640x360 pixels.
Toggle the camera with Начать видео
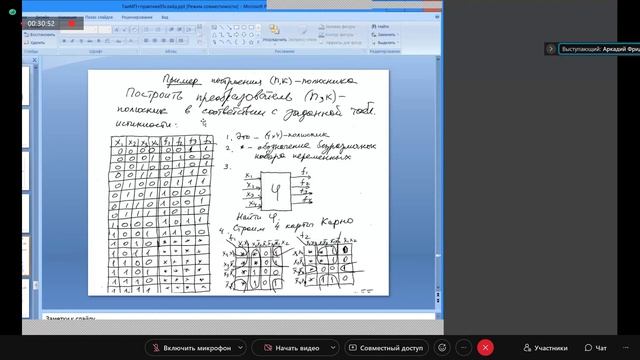[x=292, y=348]
